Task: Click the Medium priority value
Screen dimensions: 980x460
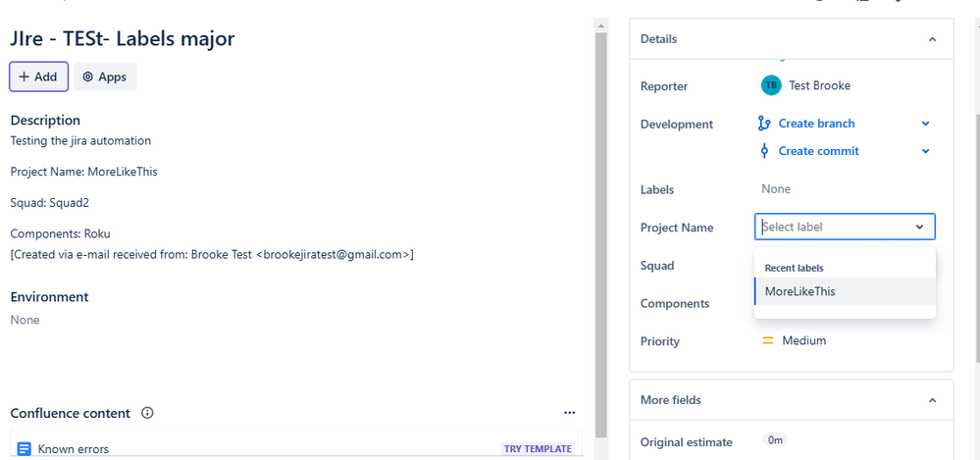Action: (803, 340)
